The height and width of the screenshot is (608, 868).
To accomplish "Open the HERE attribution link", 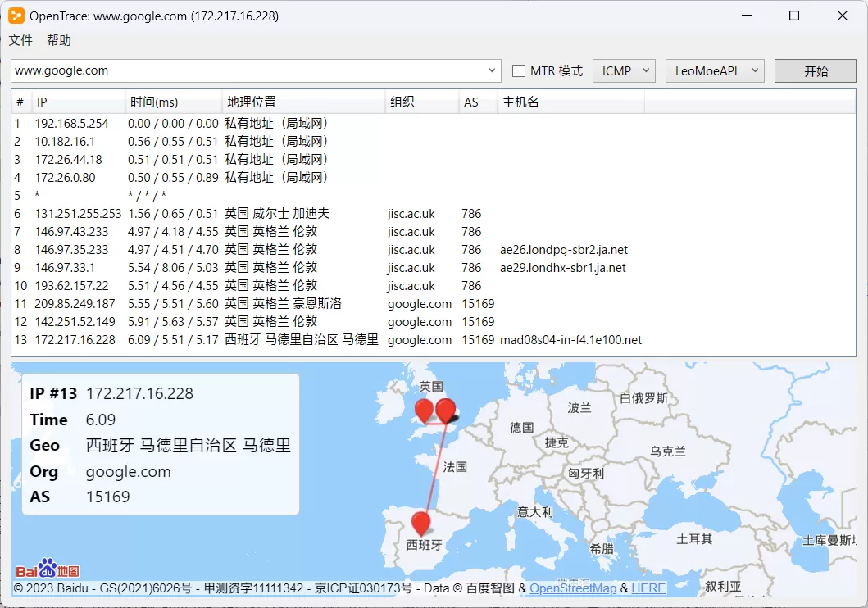I will [648, 588].
